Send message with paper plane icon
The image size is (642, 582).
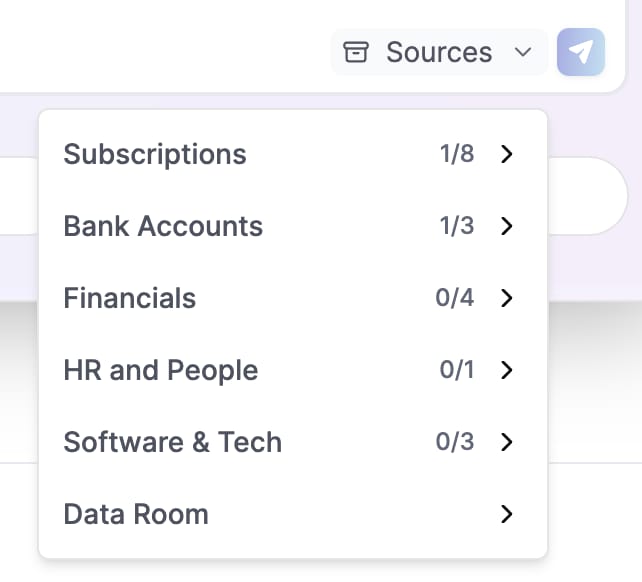581,52
